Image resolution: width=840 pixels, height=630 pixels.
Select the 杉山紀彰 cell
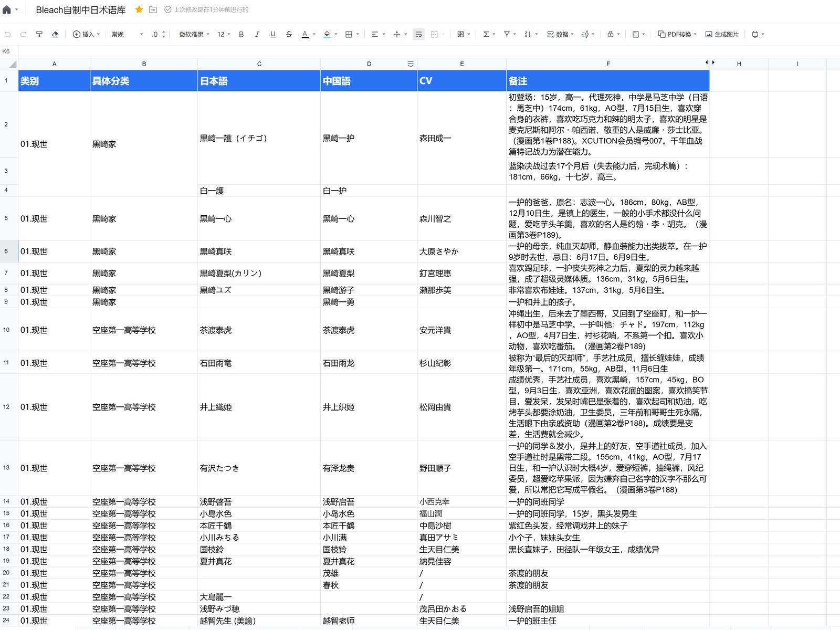click(462, 363)
